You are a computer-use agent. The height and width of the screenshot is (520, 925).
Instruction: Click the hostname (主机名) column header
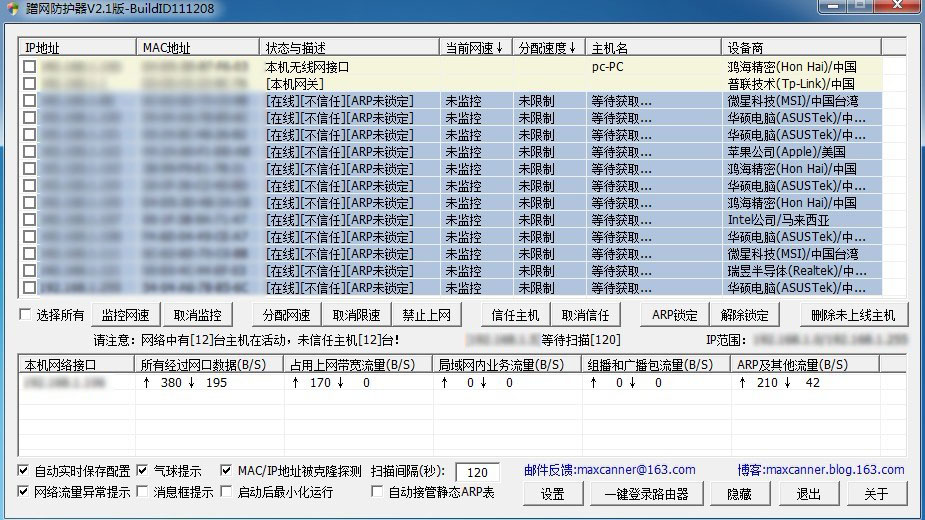pos(653,48)
